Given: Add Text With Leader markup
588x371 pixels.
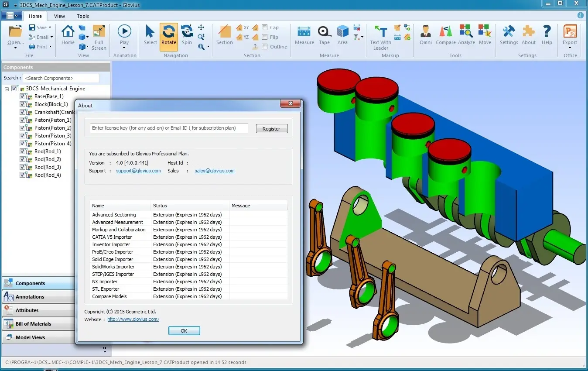Looking at the screenshot, I should 381,37.
